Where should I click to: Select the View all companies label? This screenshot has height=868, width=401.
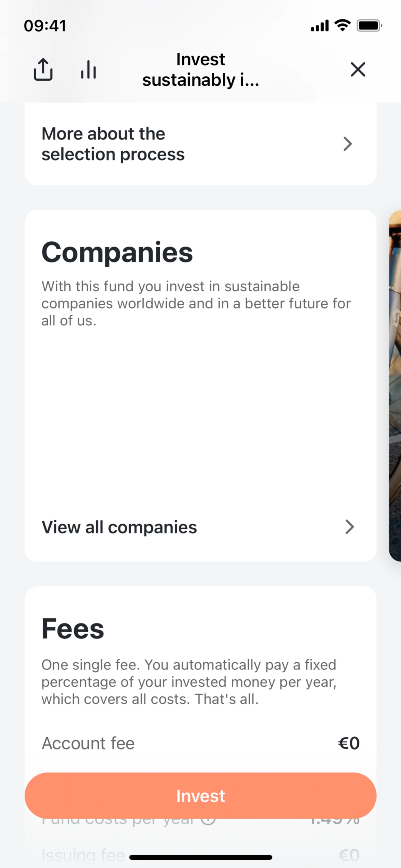[x=119, y=527]
